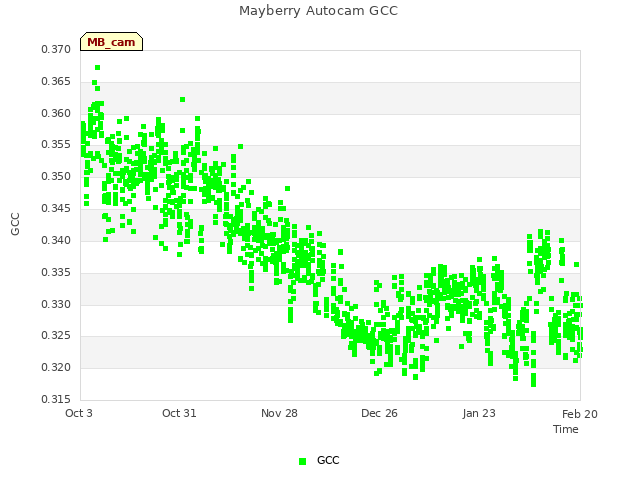Click the GCC legend text
640x480 pixels.
pos(328,460)
